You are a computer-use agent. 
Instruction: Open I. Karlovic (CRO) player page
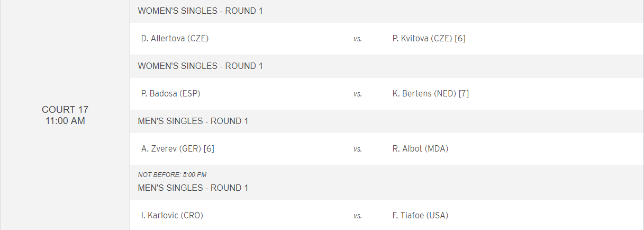point(172,215)
